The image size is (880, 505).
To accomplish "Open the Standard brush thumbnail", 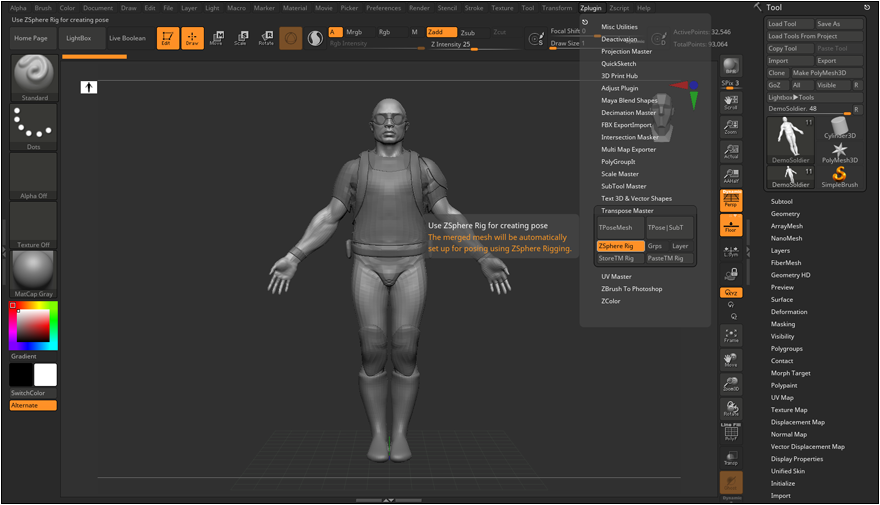I will pyautogui.click(x=34, y=78).
